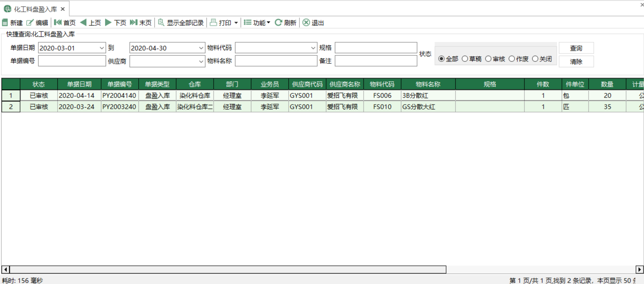
Task: Open the start date 2020-03-01 dropdown
Action: [102, 48]
